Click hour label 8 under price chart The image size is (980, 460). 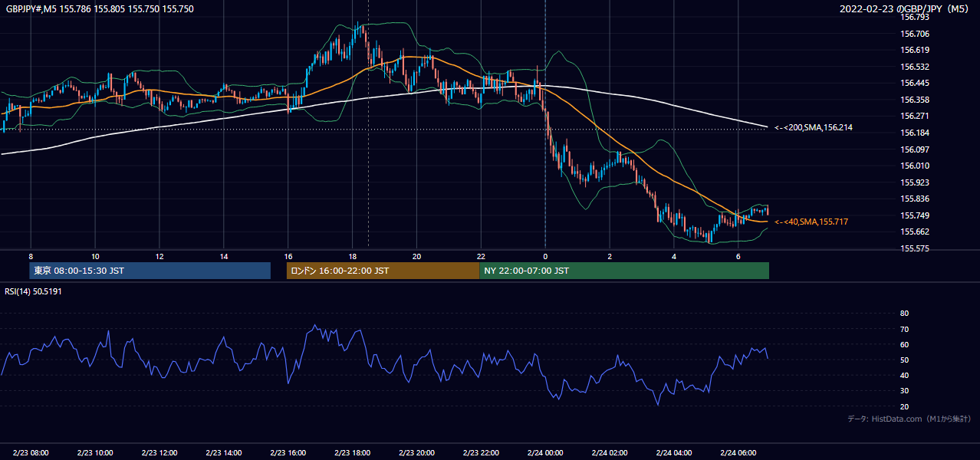tap(31, 256)
